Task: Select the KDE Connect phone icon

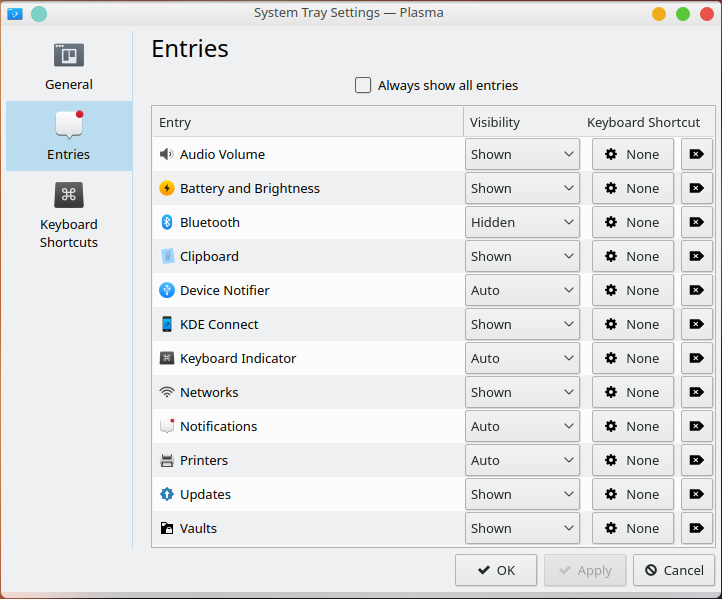Action: point(167,324)
